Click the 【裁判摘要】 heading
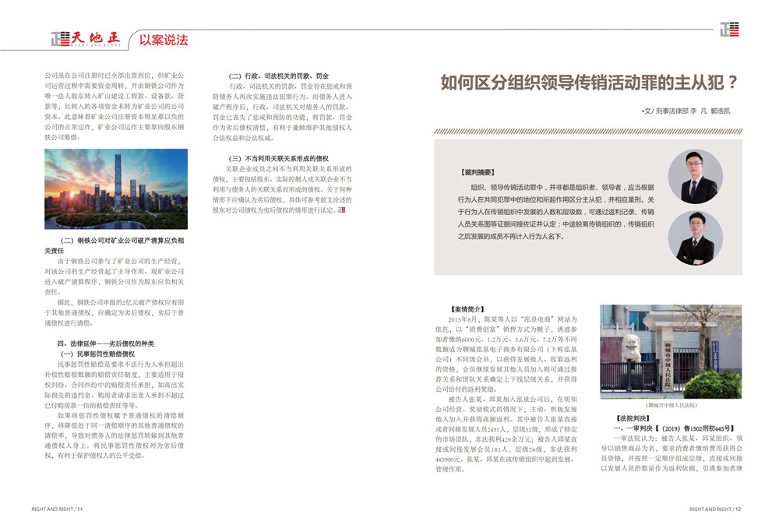779x532 pixels. pos(478,172)
